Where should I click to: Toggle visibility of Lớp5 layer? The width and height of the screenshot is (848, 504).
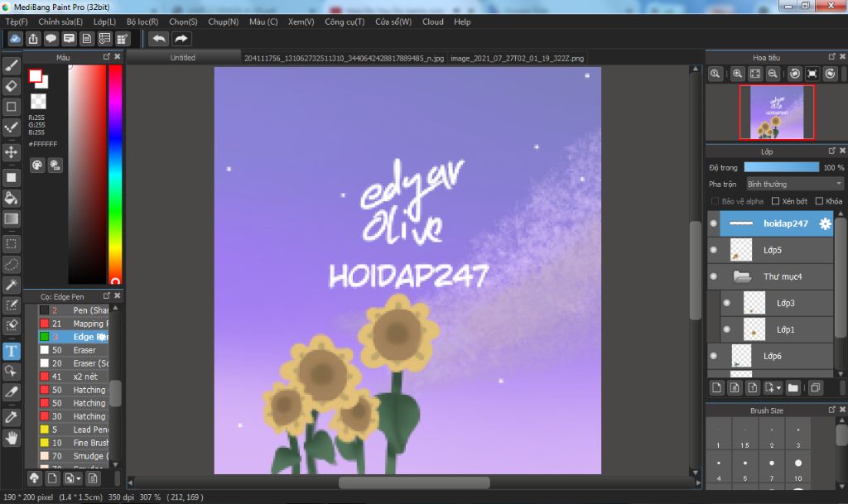tap(713, 250)
